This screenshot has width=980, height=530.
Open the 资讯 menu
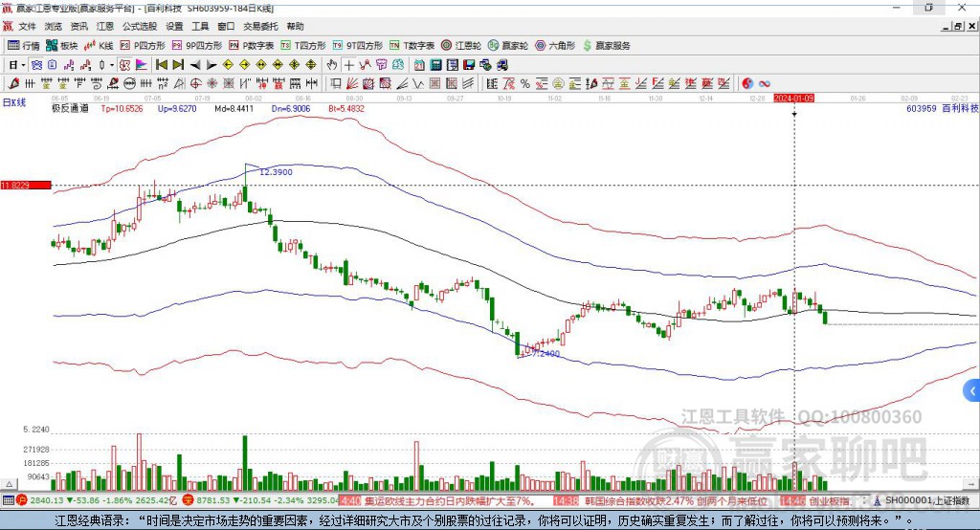pyautogui.click(x=78, y=26)
